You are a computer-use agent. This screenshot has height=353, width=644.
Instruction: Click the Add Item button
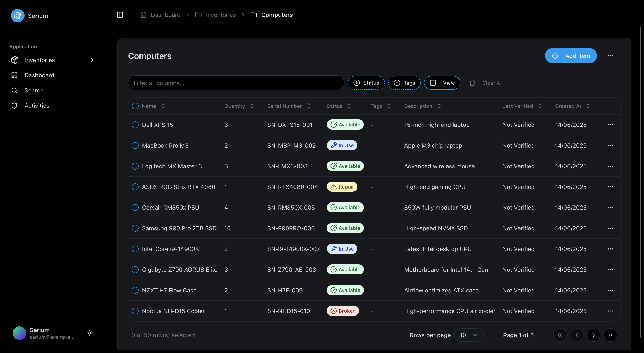coord(571,56)
